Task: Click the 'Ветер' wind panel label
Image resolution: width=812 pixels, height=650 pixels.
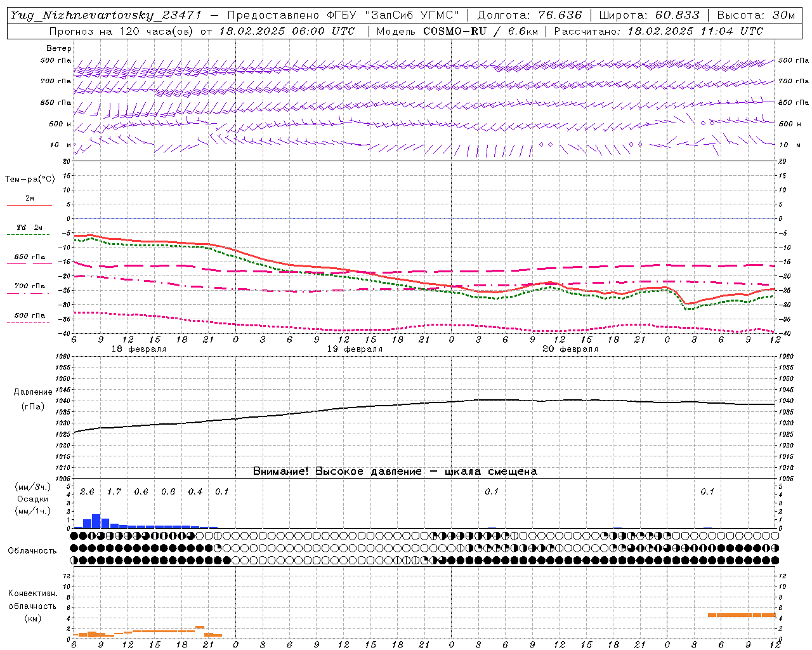Action: click(59, 48)
